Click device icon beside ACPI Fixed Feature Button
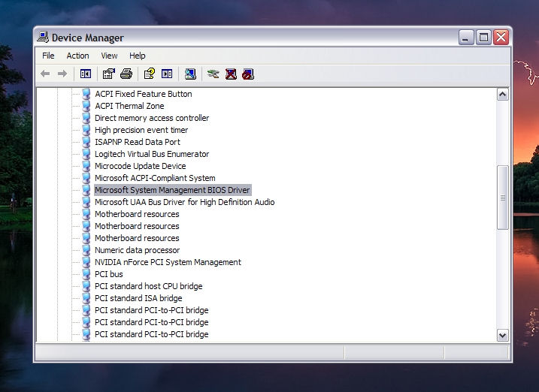Image resolution: width=539 pixels, height=392 pixels. [86, 94]
